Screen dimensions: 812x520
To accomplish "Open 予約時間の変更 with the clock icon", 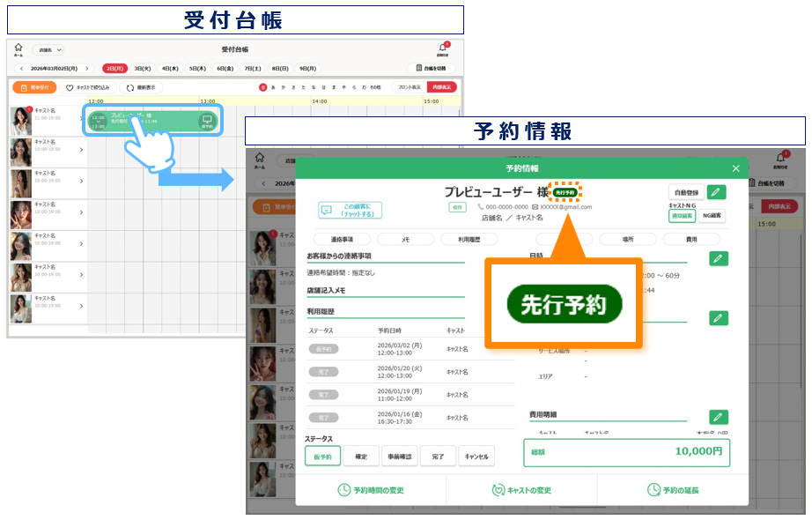I will (x=370, y=490).
